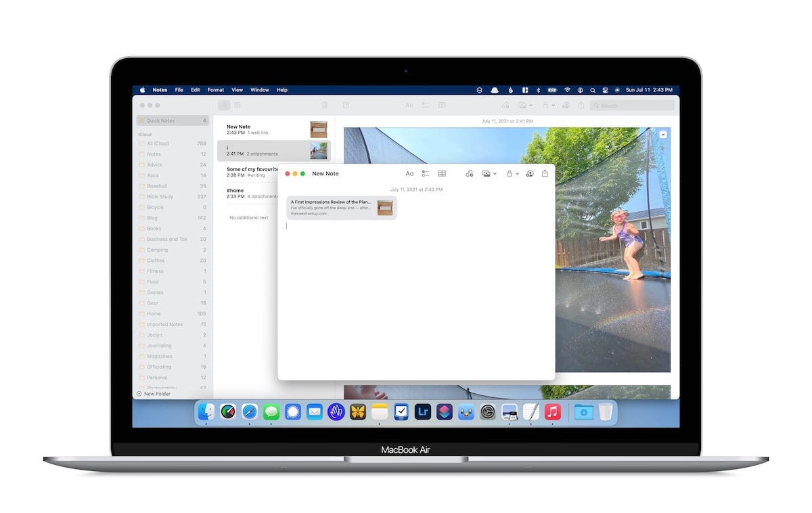Click the share icon in main Notes toolbar
812x513 pixels.
click(581, 105)
